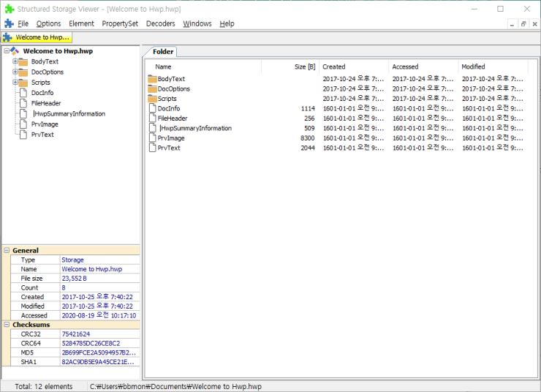This screenshot has height=392, width=541.
Task: Switch to the Folder tab
Action: click(x=163, y=52)
